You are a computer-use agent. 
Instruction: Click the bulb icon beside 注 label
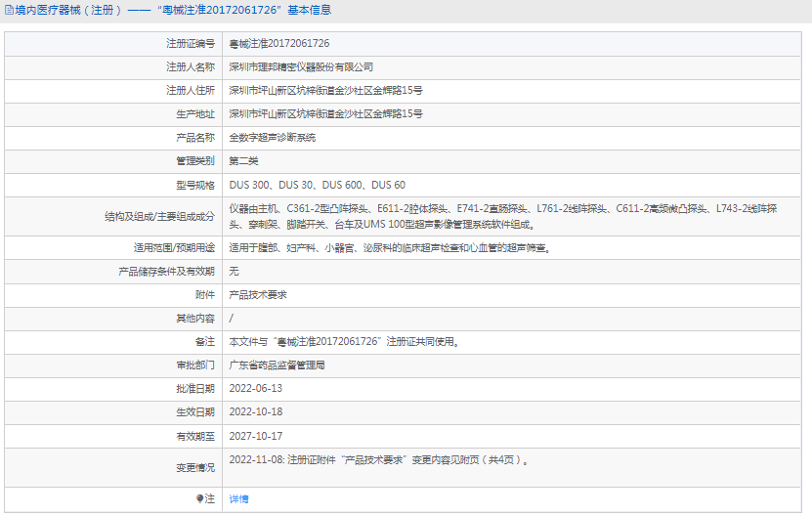tap(200, 498)
